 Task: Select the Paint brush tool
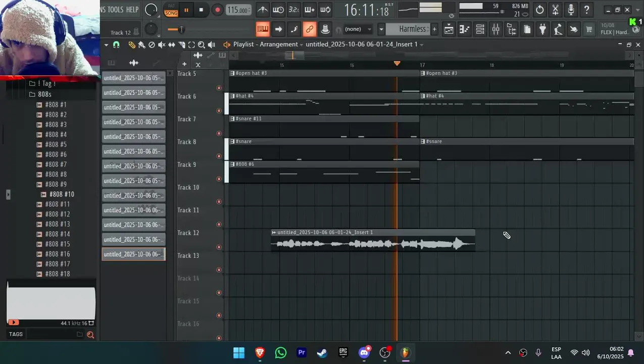click(x=141, y=45)
